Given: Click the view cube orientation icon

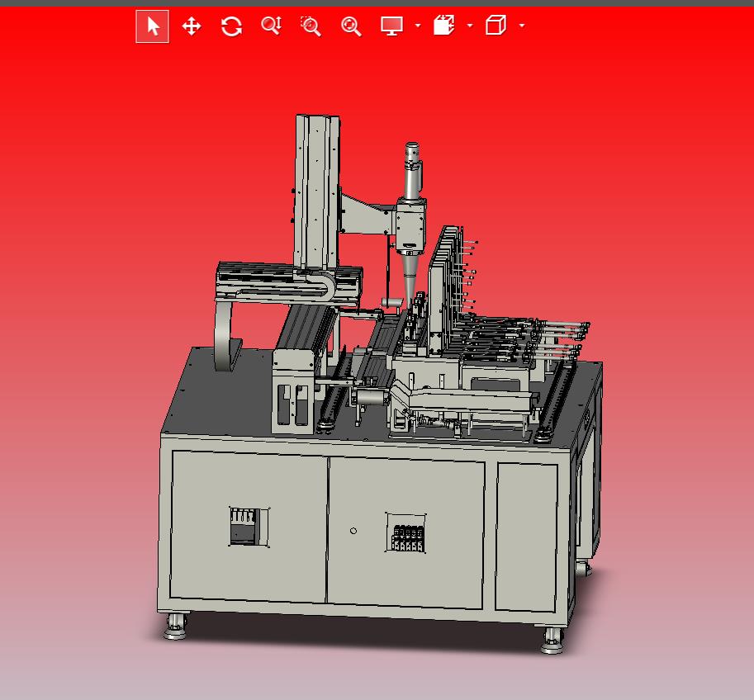Looking at the screenshot, I should coord(496,26).
